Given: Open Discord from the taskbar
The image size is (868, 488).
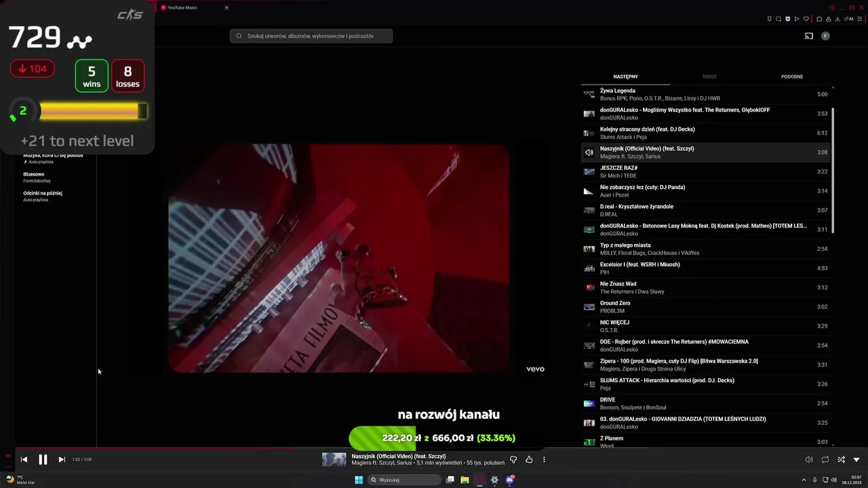Looking at the screenshot, I should coord(510,480).
